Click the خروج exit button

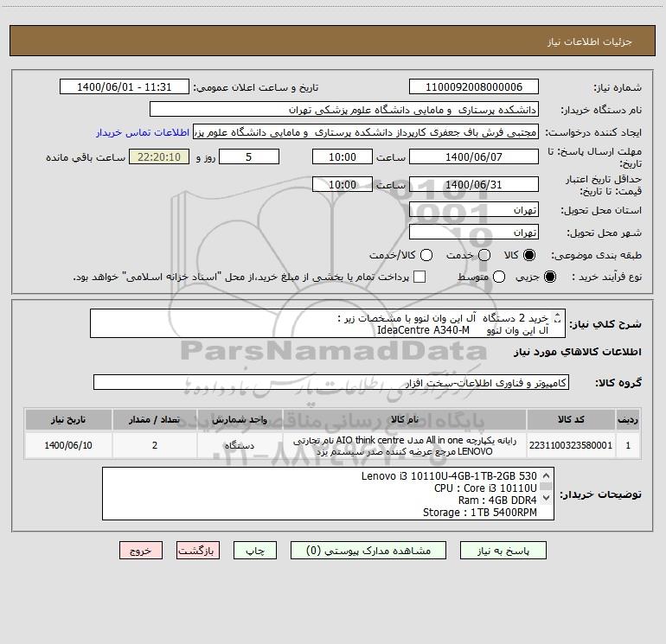(x=141, y=551)
